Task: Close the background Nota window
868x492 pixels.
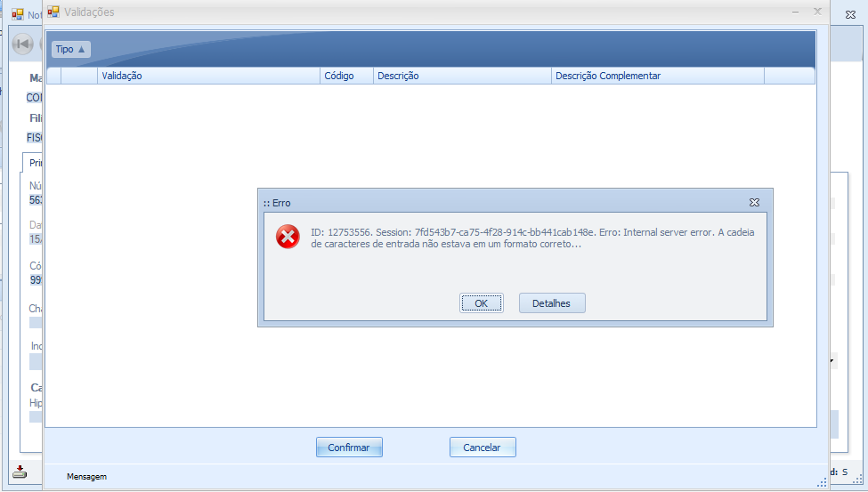Action: pos(851,15)
